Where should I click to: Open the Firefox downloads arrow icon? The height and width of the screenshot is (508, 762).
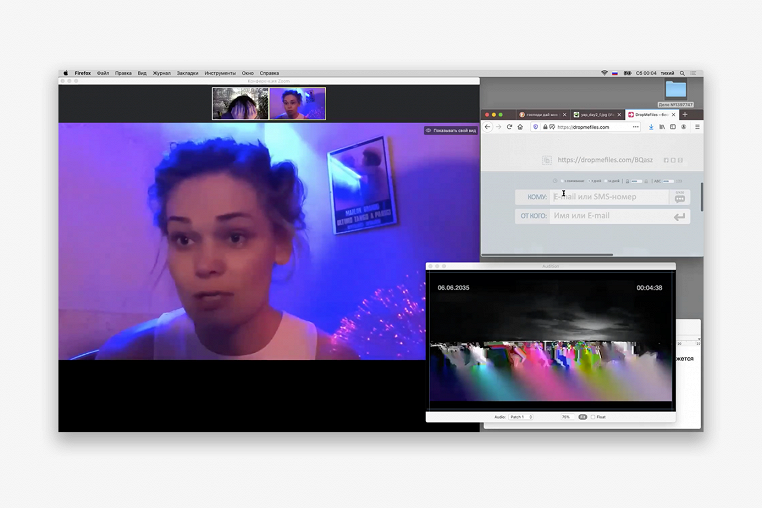point(651,127)
